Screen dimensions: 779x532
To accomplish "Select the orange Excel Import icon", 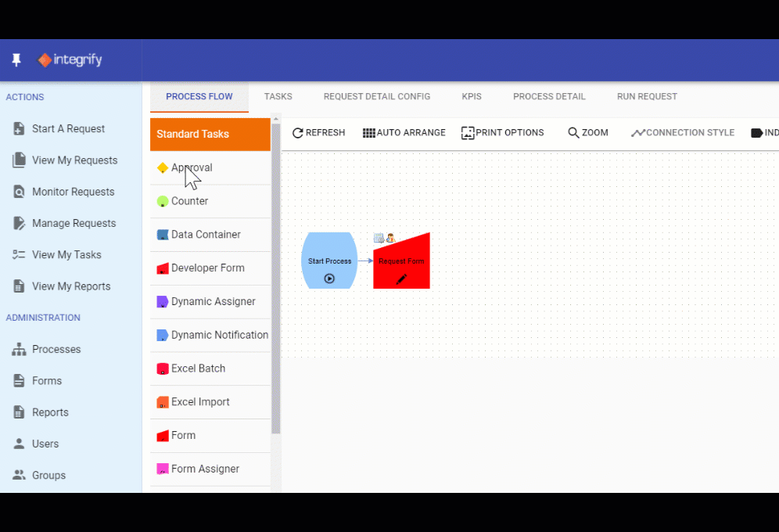I will tap(163, 402).
